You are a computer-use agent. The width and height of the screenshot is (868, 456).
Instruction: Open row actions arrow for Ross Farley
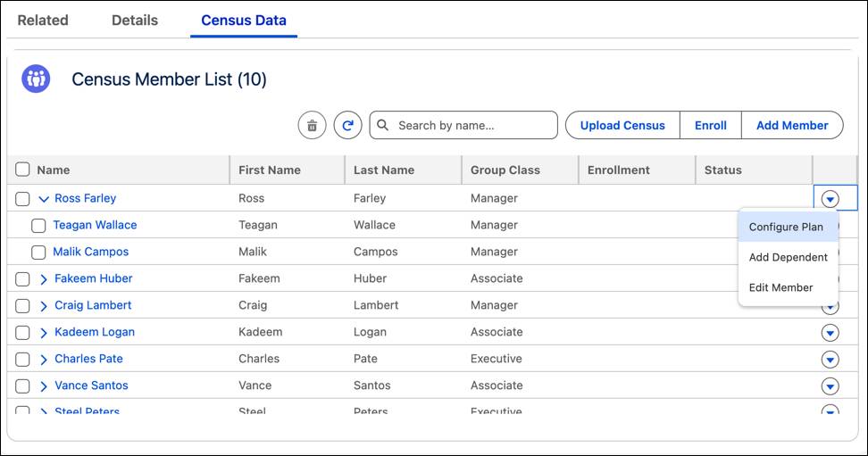(x=830, y=199)
